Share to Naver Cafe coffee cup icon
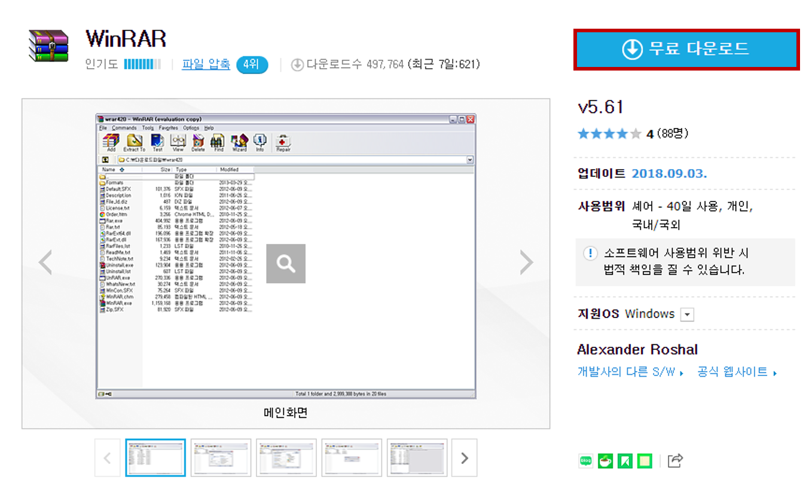The image size is (812, 504). (606, 460)
